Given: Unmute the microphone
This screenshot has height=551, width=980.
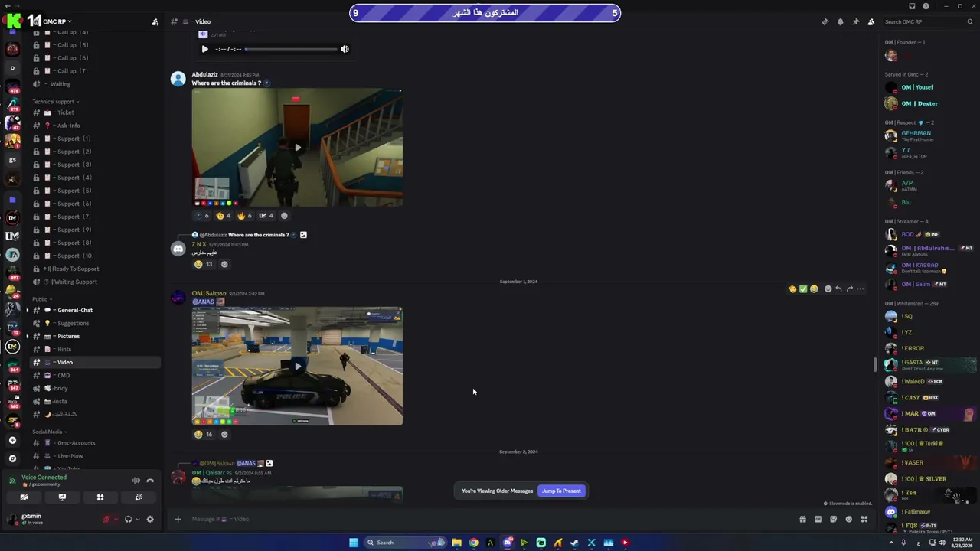Looking at the screenshot, I should (x=107, y=519).
